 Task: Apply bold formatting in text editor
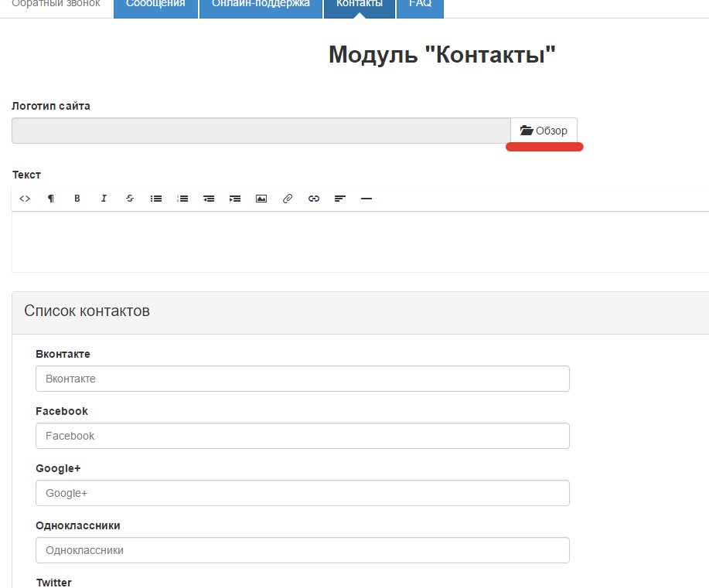(x=77, y=199)
